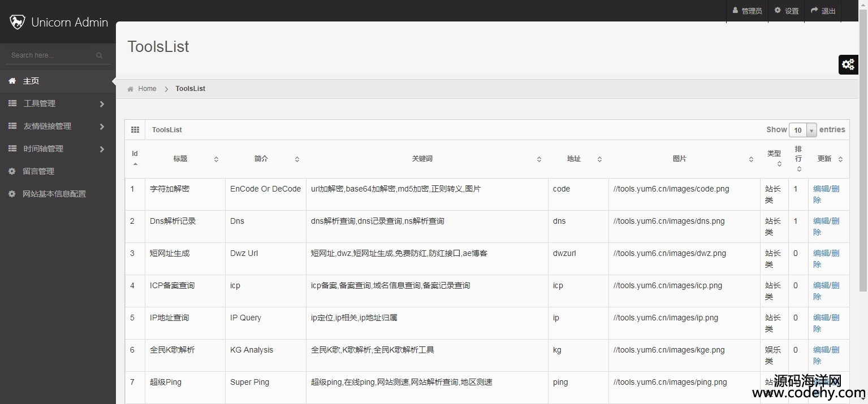The width and height of the screenshot is (868, 404).
Task: Expand the 友情链接管理 submenu chevron
Action: tap(102, 127)
